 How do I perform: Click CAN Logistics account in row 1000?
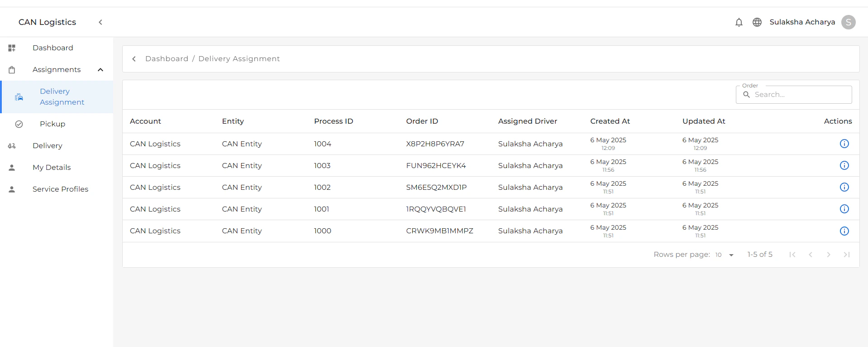[x=155, y=231]
